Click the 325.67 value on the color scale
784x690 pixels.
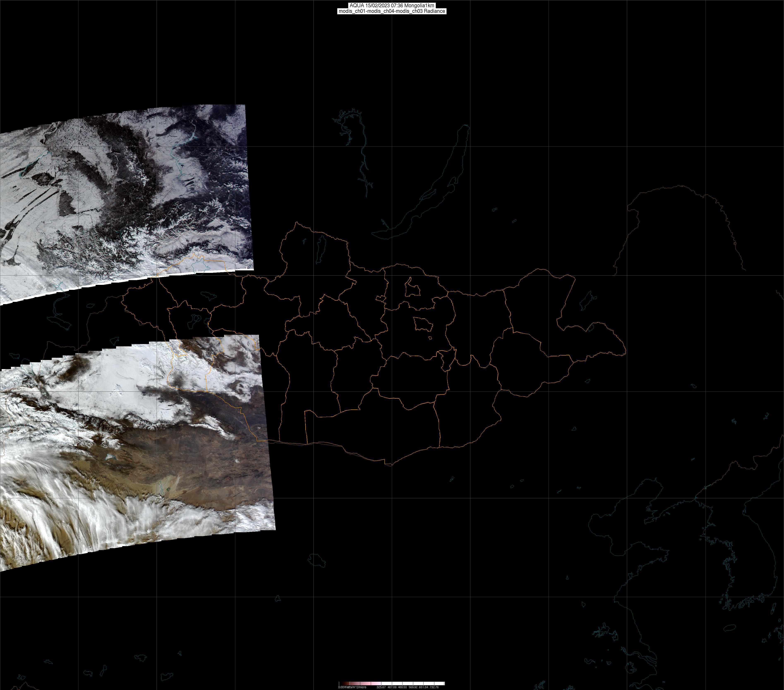pos(381,687)
